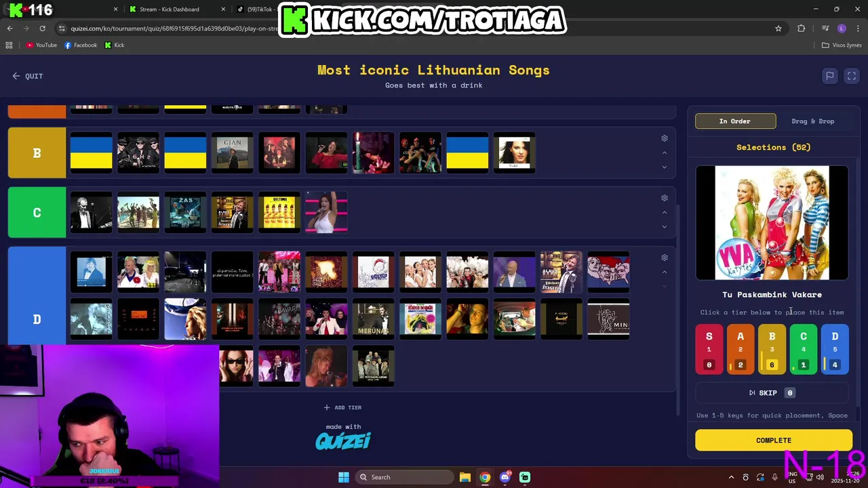Open YouTube bookmark

coord(41,45)
